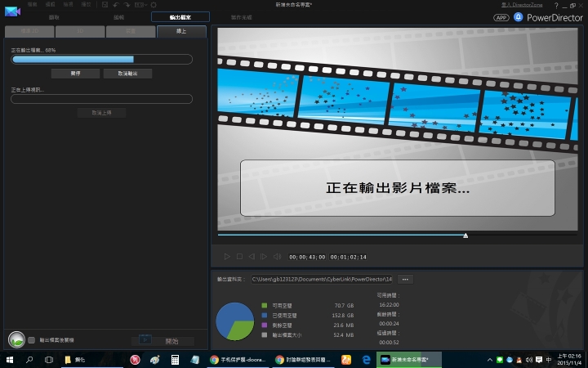Click the disk space pie chart
Viewport: 588px width, 368px height.
(x=235, y=321)
